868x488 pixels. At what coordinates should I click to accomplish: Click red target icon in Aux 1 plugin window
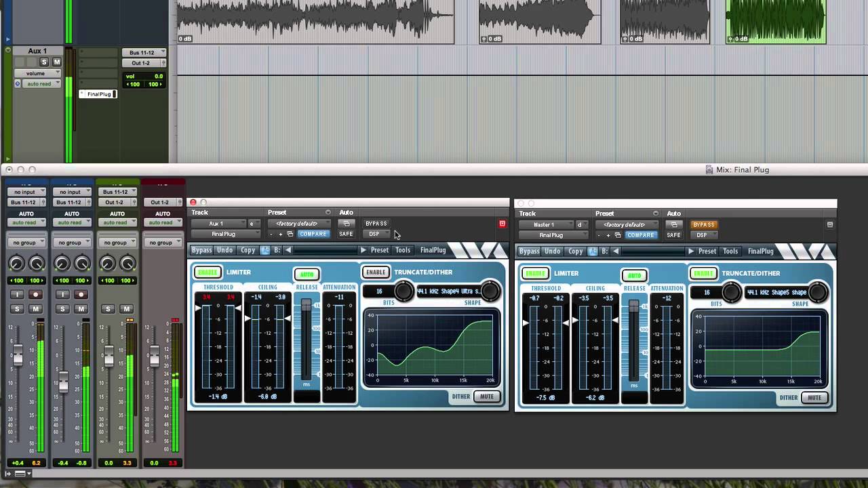[502, 224]
